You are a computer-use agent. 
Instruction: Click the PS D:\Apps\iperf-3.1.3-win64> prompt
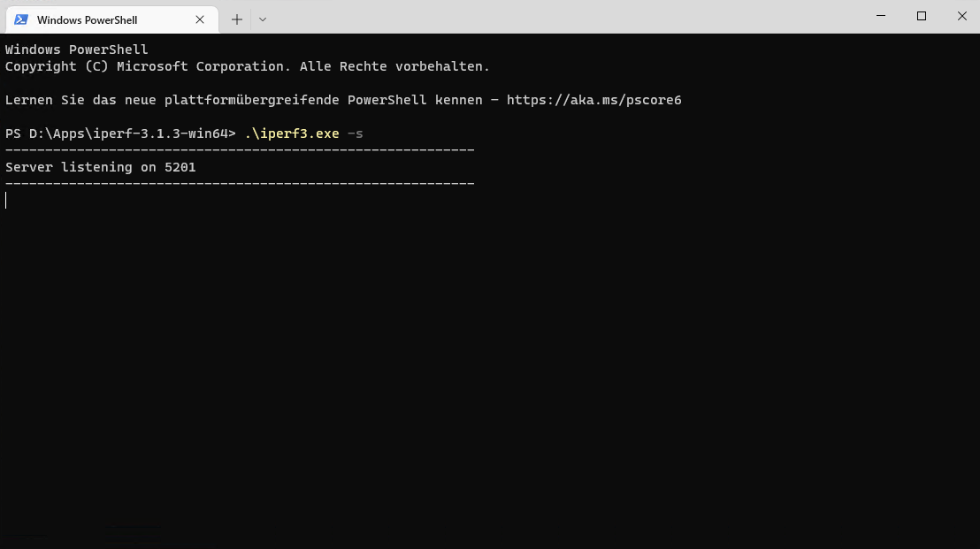[120, 133]
